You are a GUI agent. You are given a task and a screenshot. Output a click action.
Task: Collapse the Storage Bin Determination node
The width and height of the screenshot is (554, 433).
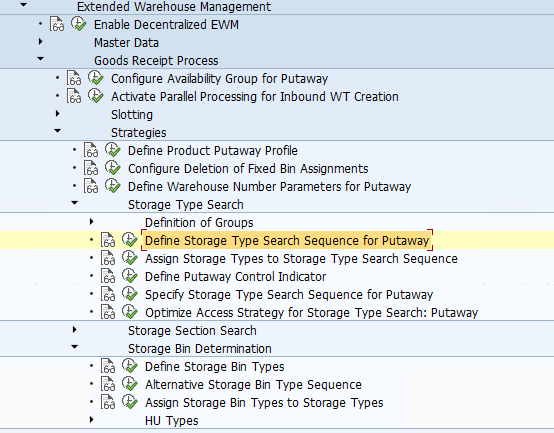pyautogui.click(x=75, y=347)
